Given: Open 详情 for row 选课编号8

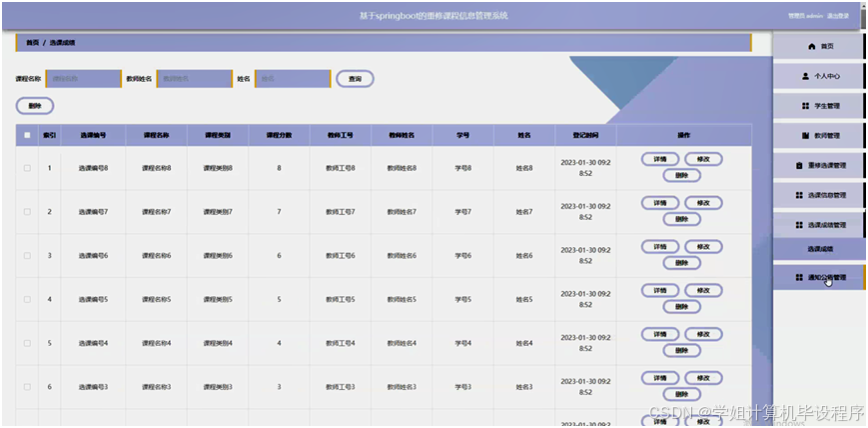Looking at the screenshot, I should [x=660, y=159].
